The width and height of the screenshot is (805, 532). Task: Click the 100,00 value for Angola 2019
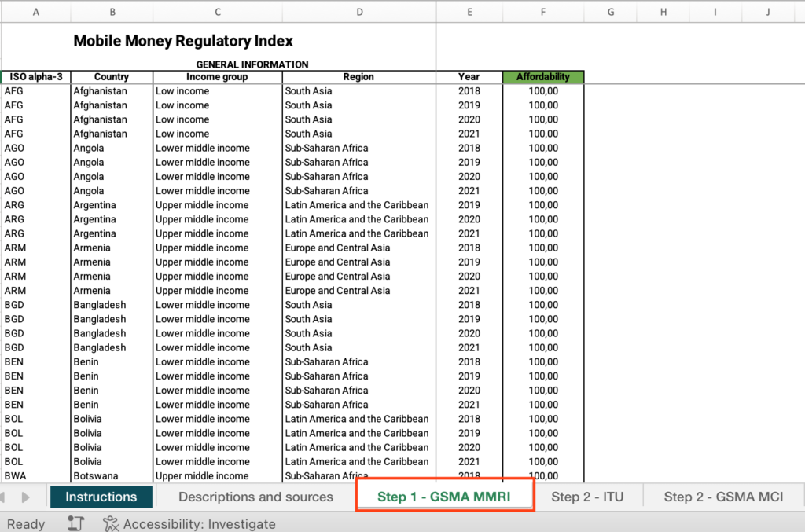tap(543, 162)
